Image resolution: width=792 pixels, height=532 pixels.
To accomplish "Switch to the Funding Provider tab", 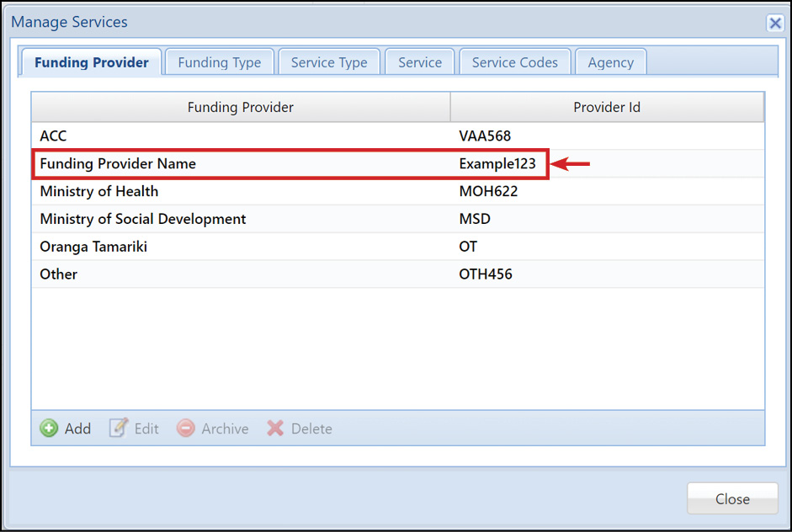I will [92, 62].
